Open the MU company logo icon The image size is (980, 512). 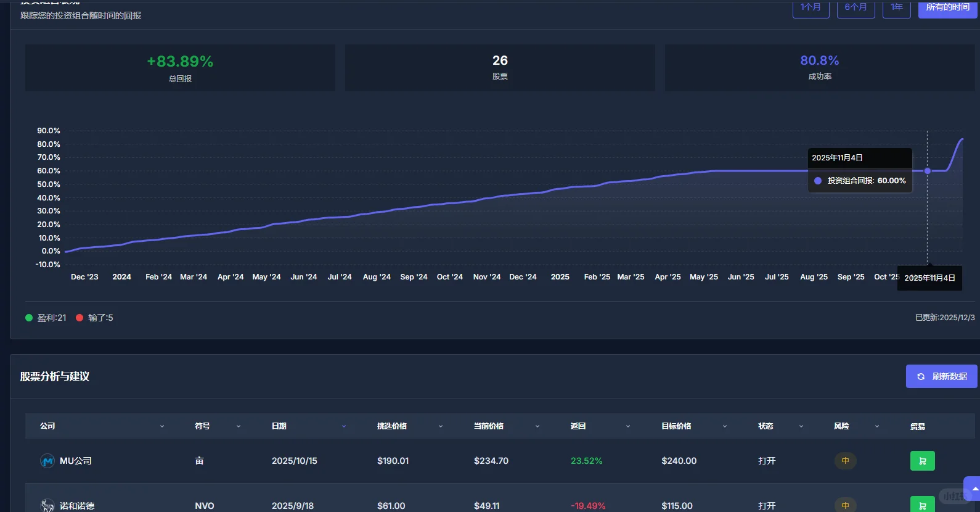(x=47, y=461)
